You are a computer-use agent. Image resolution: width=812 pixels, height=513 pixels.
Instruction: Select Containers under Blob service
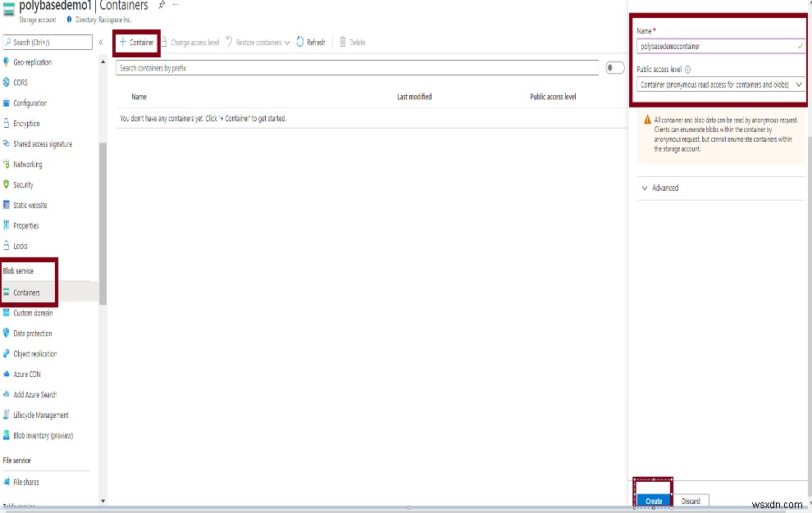point(26,293)
